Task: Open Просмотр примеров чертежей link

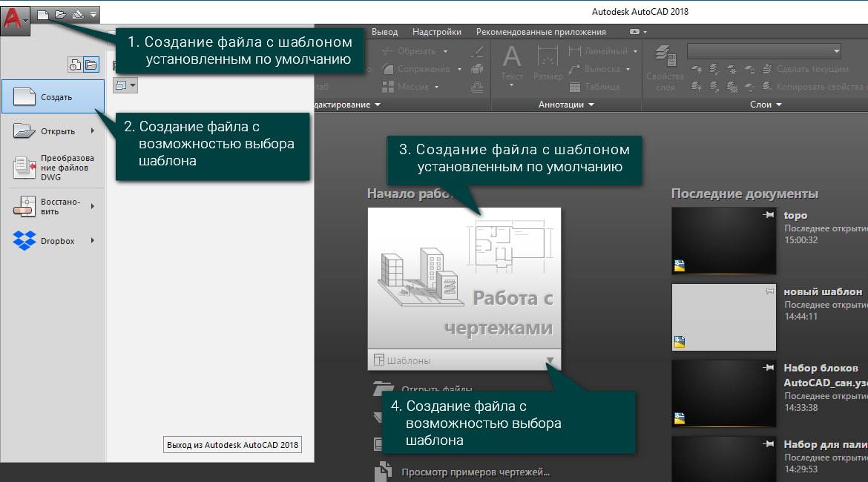Action: pyautogui.click(x=476, y=472)
